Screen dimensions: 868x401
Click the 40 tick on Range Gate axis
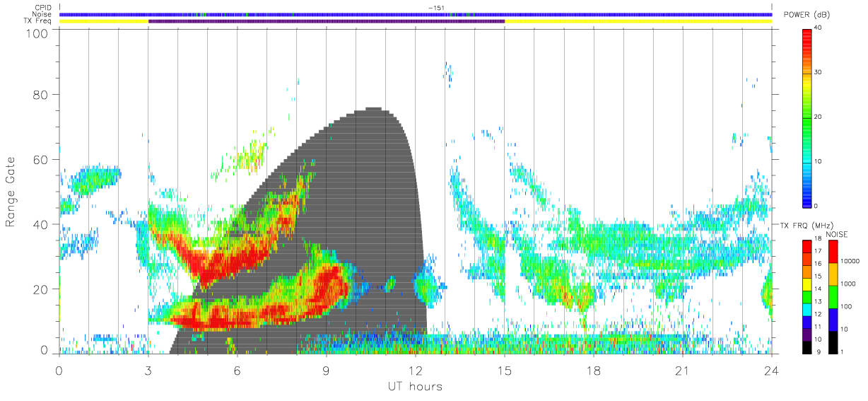(40, 224)
